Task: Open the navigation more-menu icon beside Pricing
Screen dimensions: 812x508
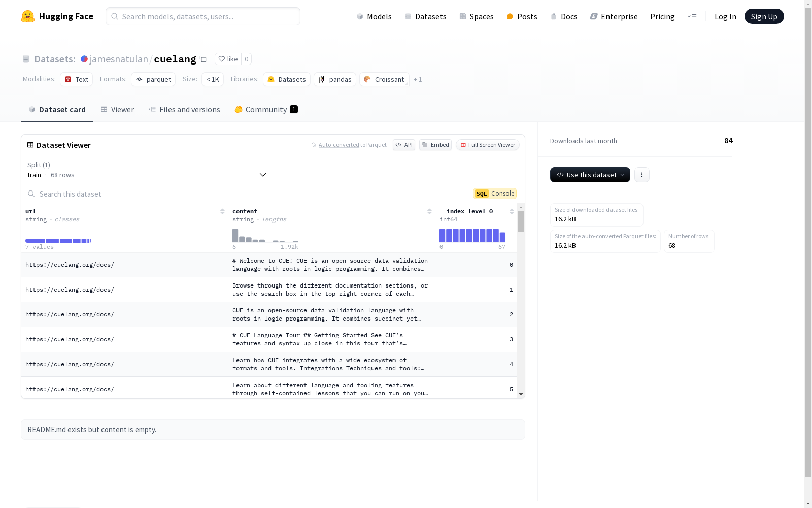Action: click(692, 16)
